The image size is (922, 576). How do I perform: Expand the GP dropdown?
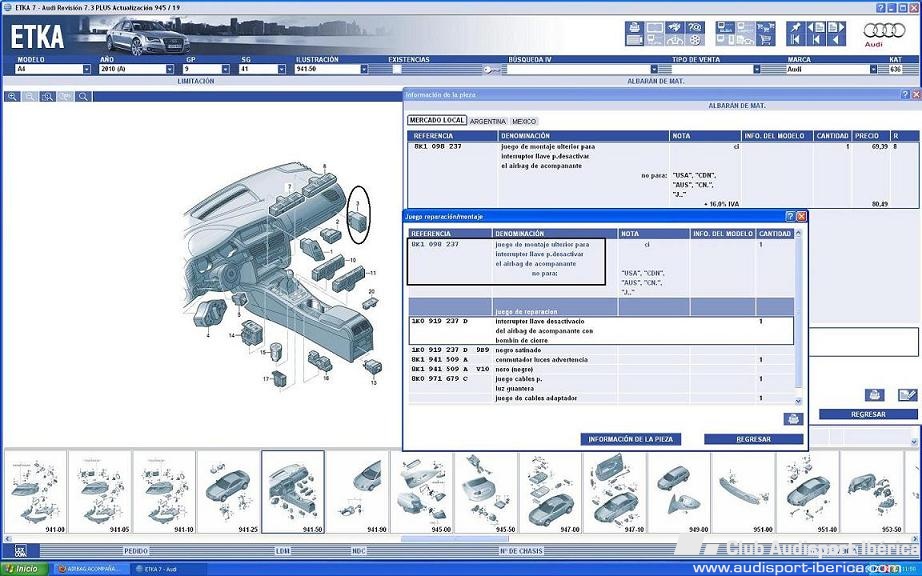[x=225, y=69]
